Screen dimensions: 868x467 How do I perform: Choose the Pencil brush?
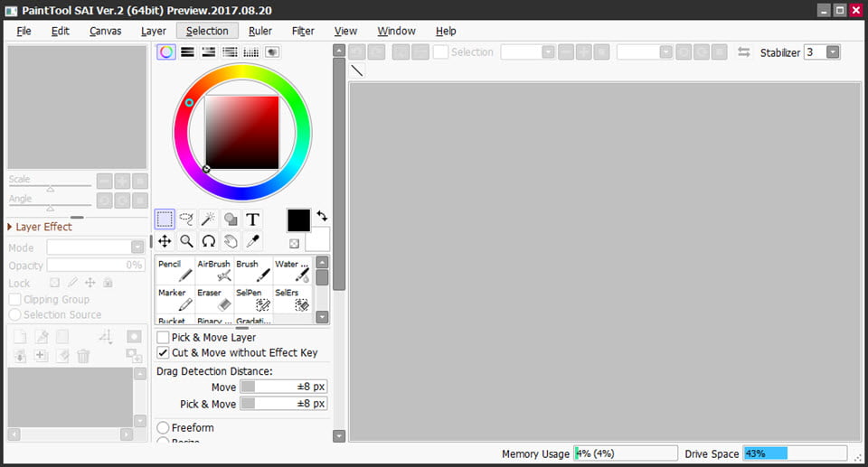tap(175, 271)
